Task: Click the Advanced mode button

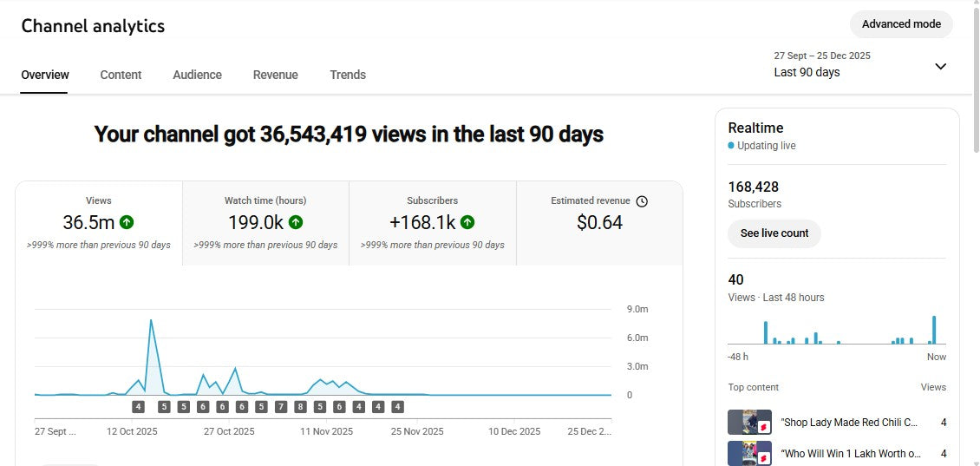Action: coord(901,24)
